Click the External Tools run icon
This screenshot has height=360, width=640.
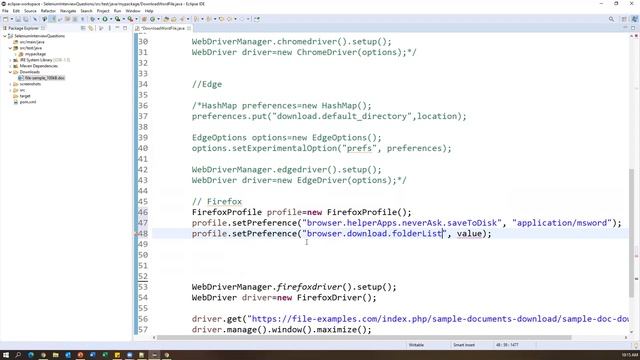point(130,19)
